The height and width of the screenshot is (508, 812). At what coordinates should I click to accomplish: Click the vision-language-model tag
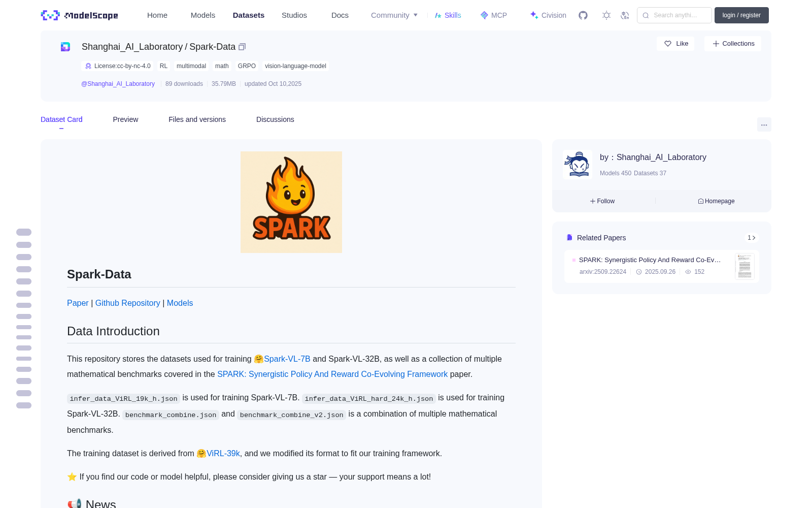pos(295,66)
